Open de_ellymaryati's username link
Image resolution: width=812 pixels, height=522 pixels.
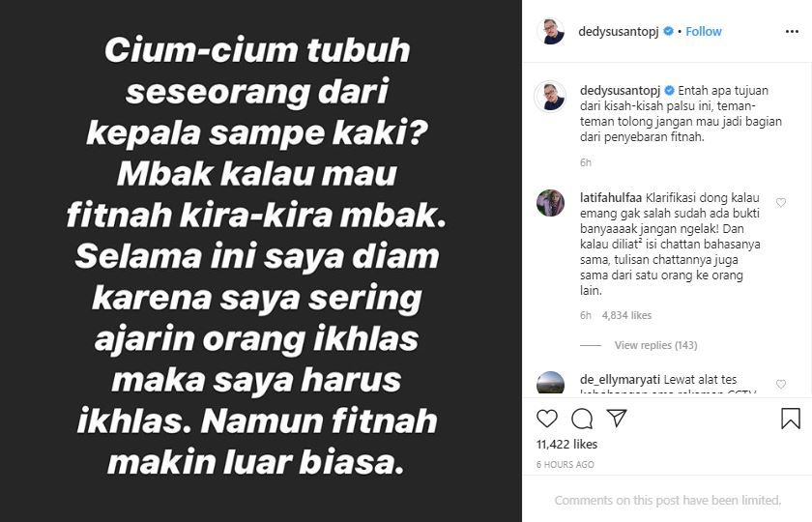[x=620, y=380]
